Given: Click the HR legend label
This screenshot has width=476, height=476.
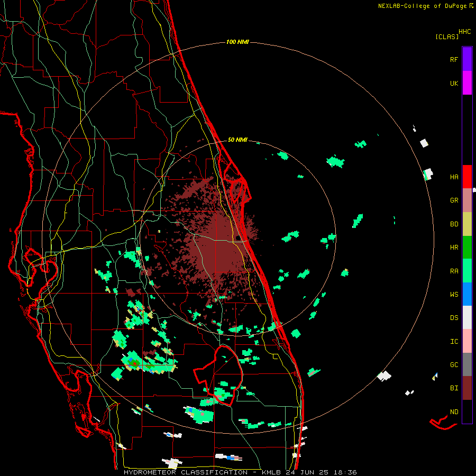Looking at the screenshot, I should point(454,248).
